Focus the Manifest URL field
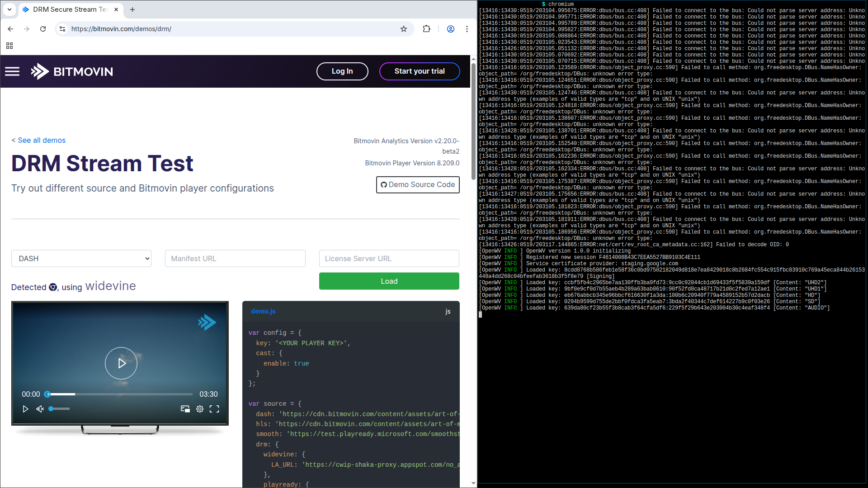 pos(235,258)
